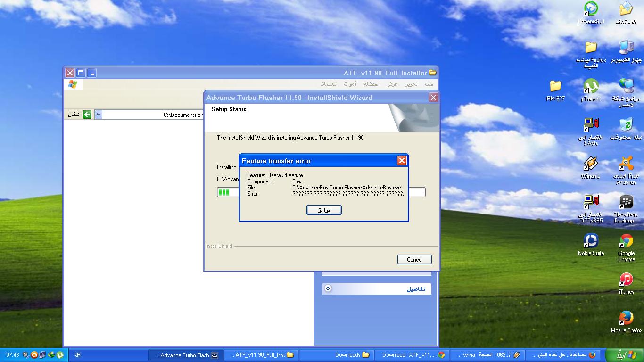Launch the Winamp desktop shortcut
The width and height of the screenshot is (644, 362).
tap(591, 168)
